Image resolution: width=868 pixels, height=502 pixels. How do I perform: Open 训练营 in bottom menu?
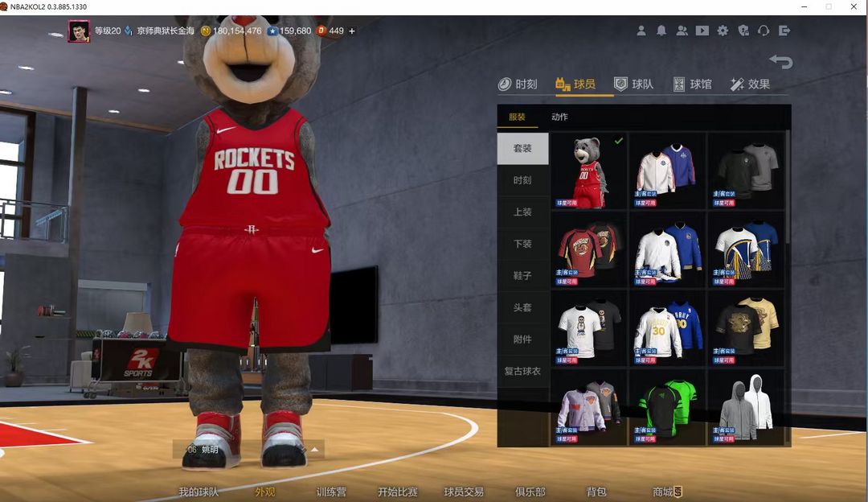point(331,492)
